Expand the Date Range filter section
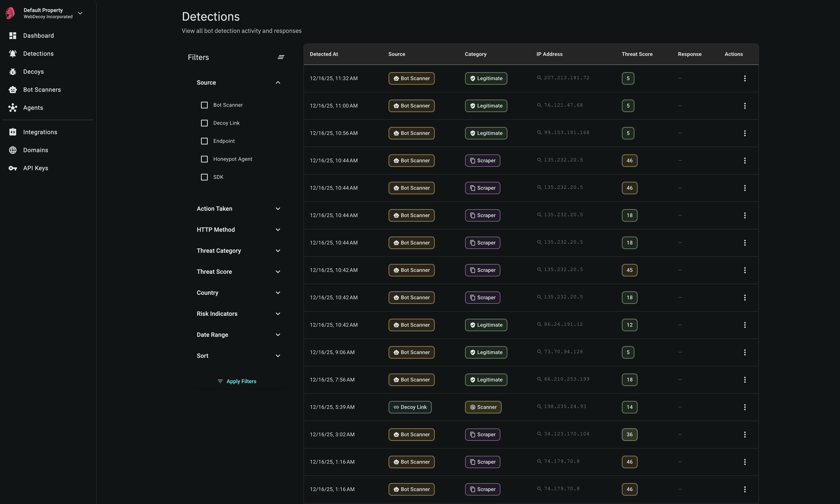 [x=278, y=335]
